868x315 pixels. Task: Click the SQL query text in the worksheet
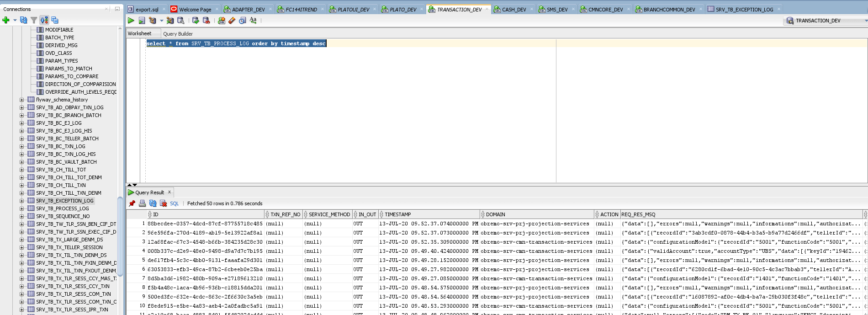pyautogui.click(x=236, y=43)
